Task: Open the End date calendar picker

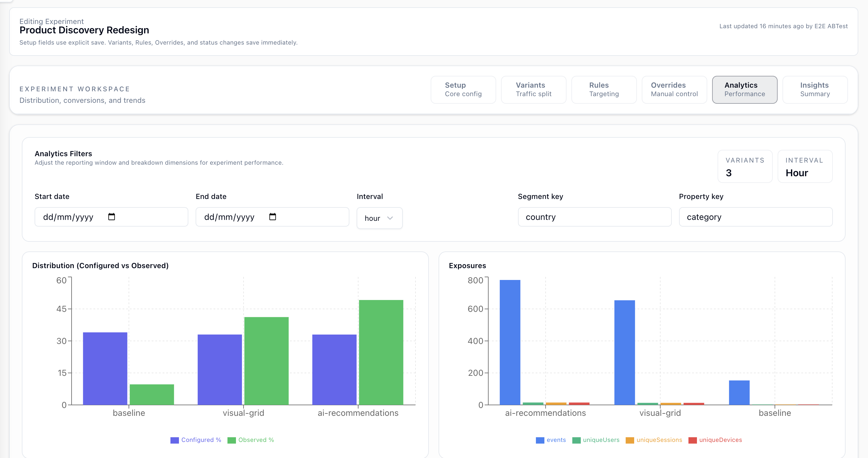Action: (x=273, y=217)
